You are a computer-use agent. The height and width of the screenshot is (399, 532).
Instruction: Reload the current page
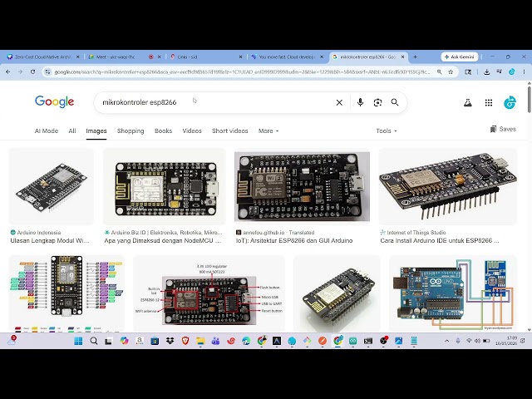point(32,72)
